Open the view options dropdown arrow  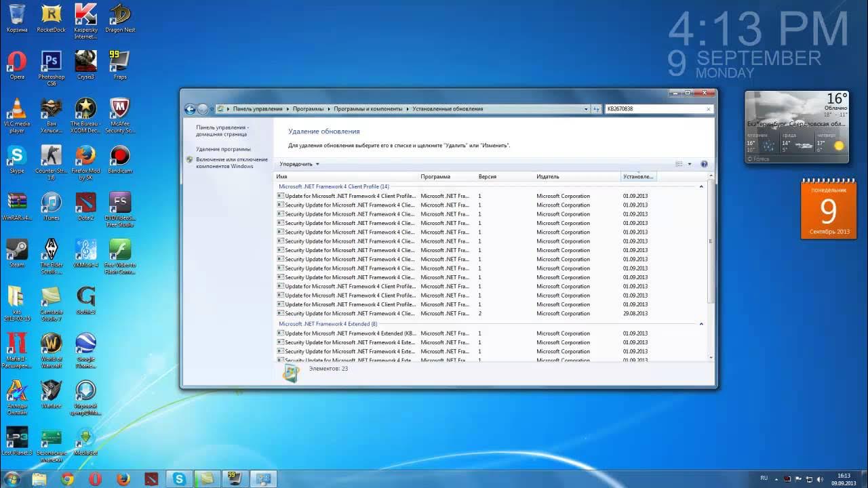690,164
